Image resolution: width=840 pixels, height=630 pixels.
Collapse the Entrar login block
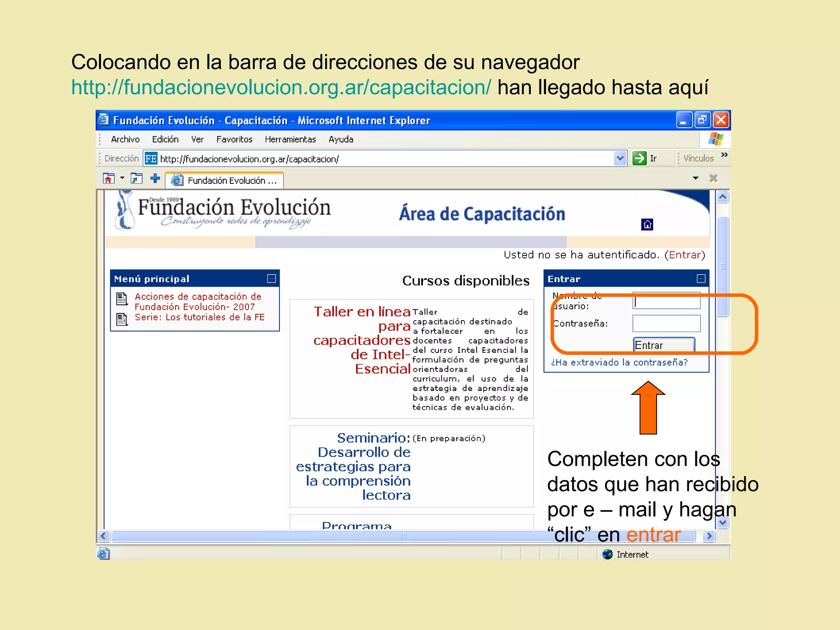pyautogui.click(x=701, y=279)
